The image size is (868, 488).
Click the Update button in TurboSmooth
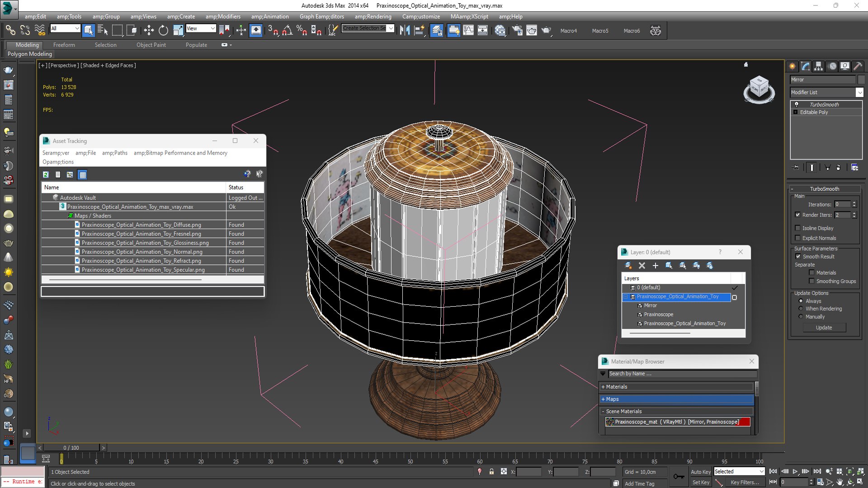tap(824, 328)
